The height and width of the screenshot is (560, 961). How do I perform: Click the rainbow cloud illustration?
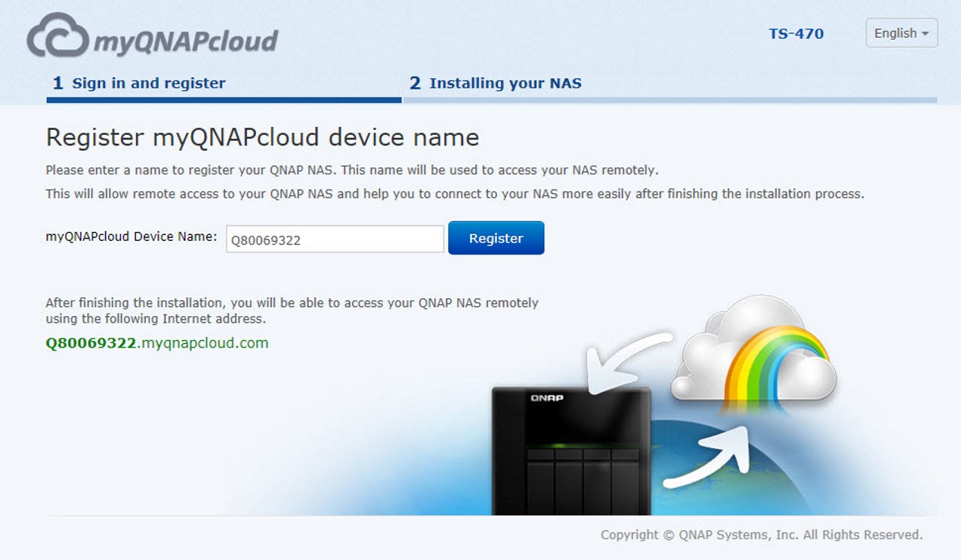[755, 354]
